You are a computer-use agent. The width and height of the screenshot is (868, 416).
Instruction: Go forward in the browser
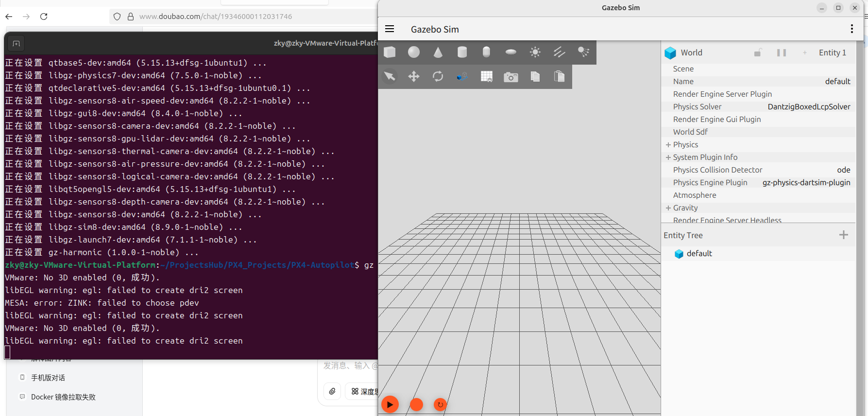[26, 17]
